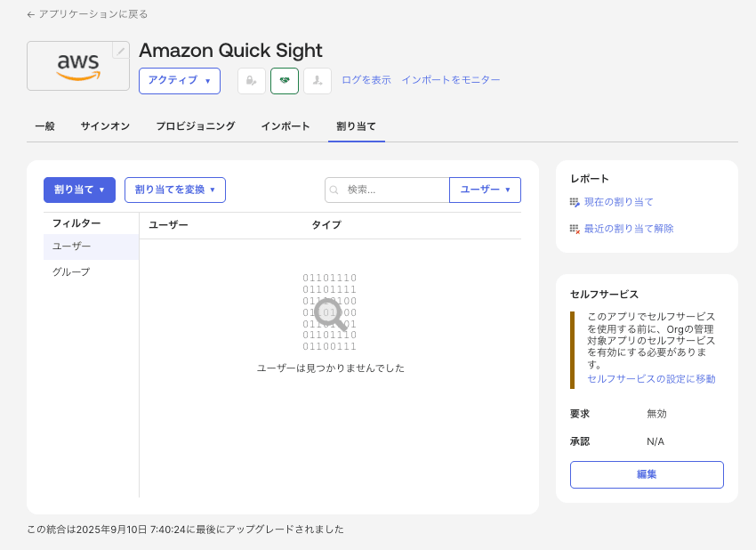
Task: Click the ユーザーは見つかりませんでした message
Action: point(330,368)
